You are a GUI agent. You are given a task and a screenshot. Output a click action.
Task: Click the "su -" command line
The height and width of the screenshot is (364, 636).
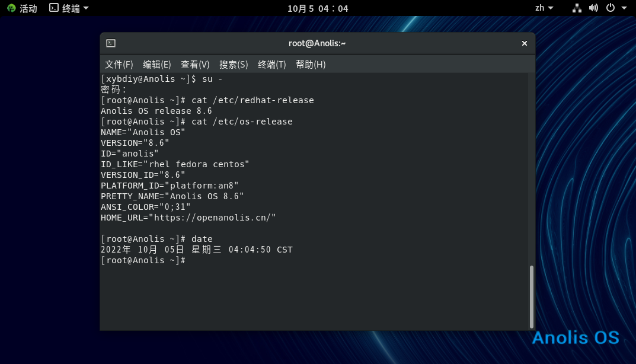(161, 79)
